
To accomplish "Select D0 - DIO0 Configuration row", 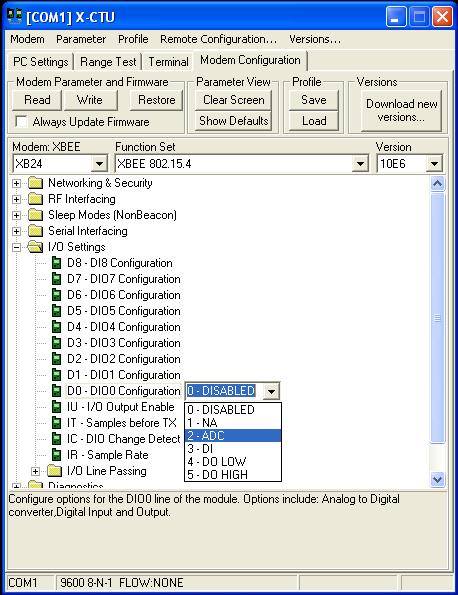I will pos(124,391).
